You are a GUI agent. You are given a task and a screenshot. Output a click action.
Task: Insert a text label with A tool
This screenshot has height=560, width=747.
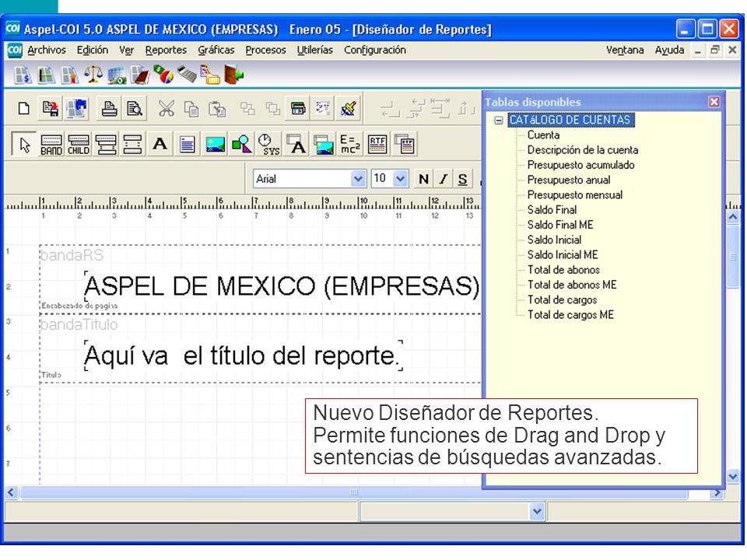[160, 144]
